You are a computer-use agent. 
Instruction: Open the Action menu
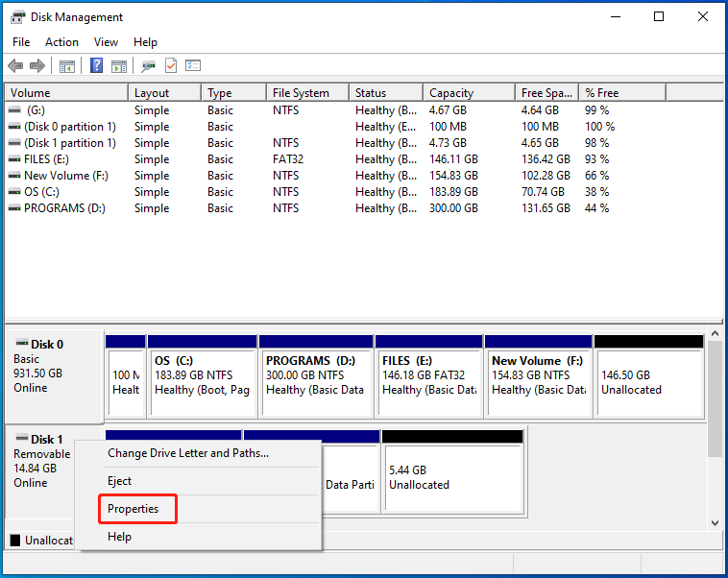(x=61, y=42)
